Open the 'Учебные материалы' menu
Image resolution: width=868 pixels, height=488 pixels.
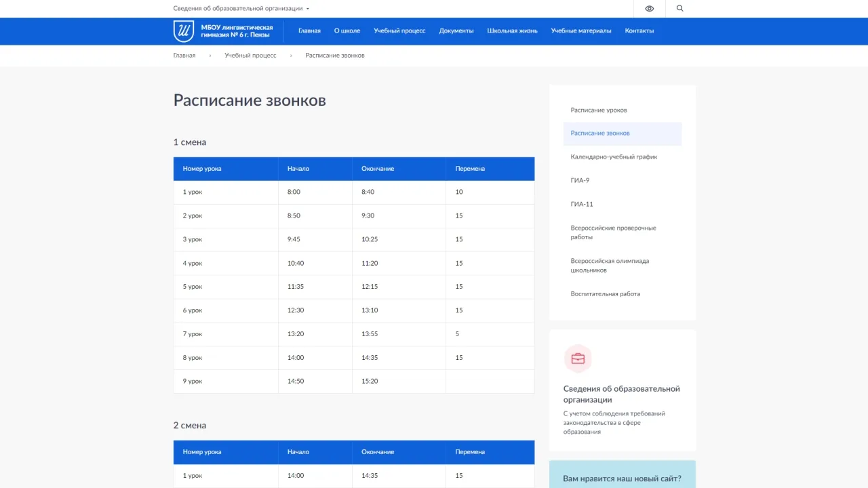[x=581, y=31]
